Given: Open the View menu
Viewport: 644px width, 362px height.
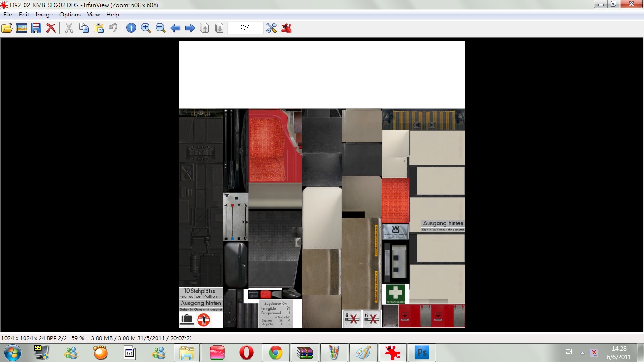Looking at the screenshot, I should [93, 15].
